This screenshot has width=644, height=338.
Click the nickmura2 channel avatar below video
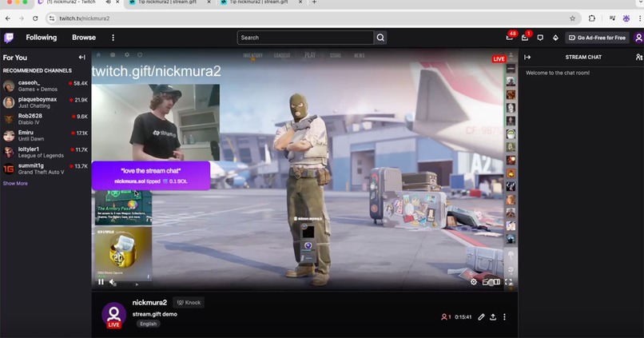tap(113, 315)
